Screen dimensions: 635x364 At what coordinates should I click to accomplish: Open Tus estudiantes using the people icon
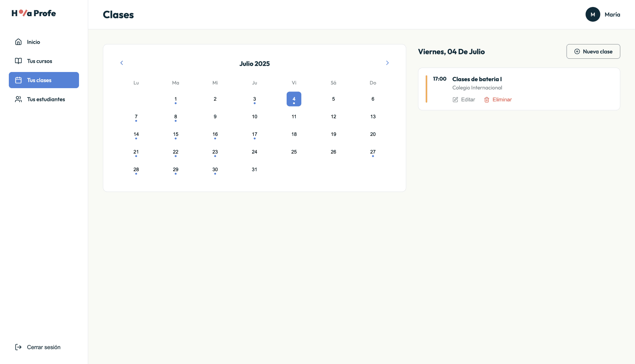tap(18, 99)
